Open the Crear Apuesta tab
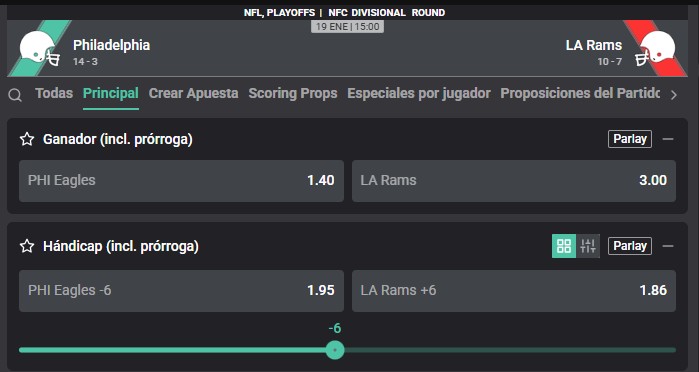The height and width of the screenshot is (372, 699). point(193,93)
